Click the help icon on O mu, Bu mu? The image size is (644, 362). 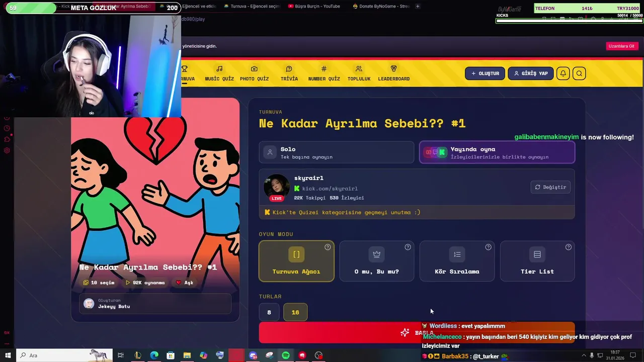408,247
